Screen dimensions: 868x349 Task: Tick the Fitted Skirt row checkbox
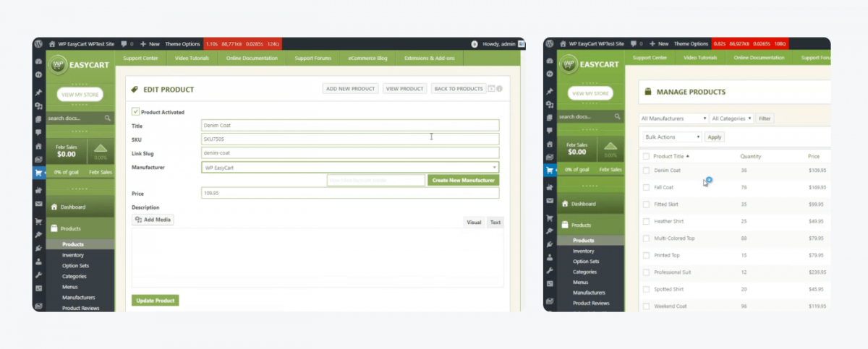[646, 204]
